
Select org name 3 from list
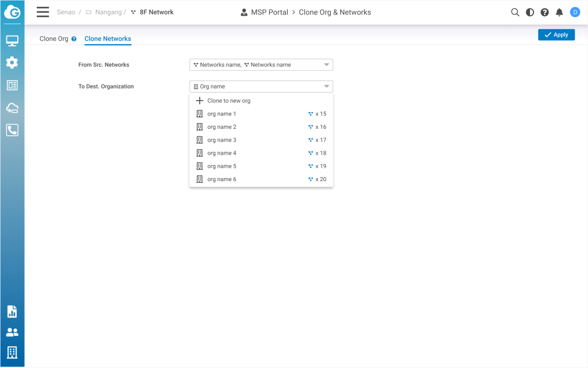pyautogui.click(x=222, y=140)
